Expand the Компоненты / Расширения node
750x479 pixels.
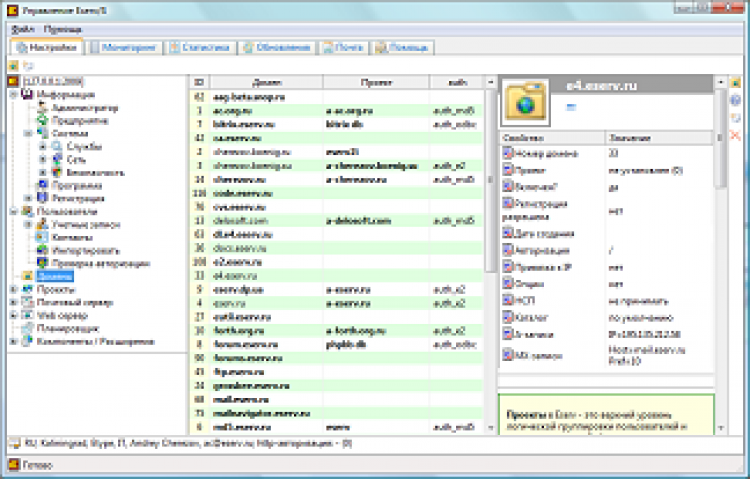pyautogui.click(x=13, y=342)
